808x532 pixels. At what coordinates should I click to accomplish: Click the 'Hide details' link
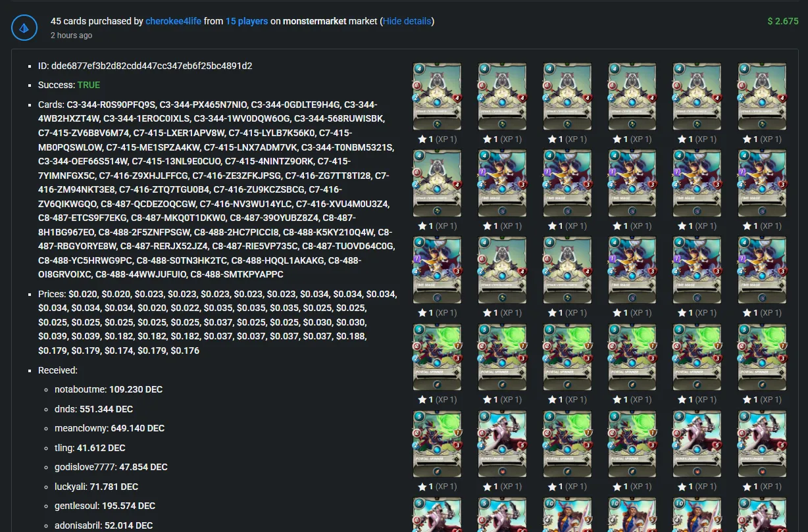(x=407, y=21)
